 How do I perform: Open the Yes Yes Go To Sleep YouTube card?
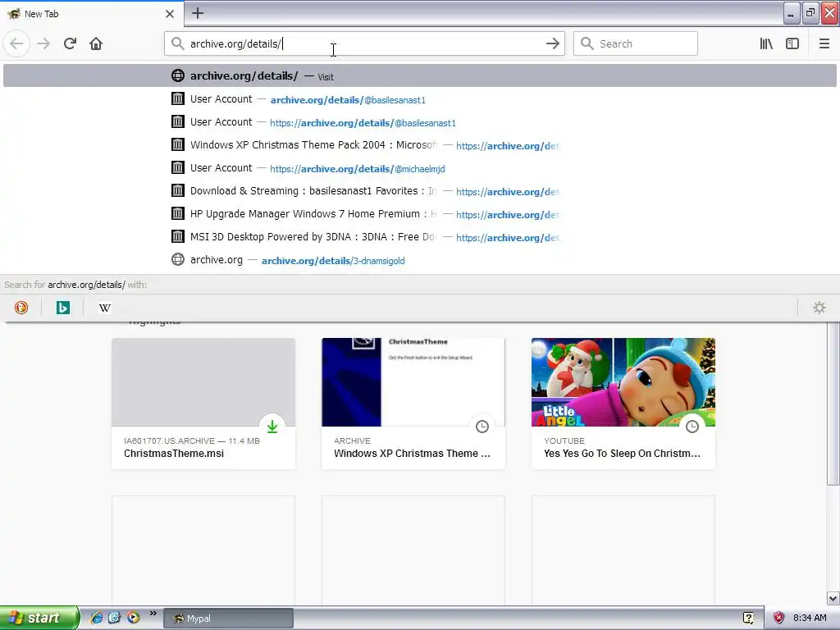click(623, 404)
